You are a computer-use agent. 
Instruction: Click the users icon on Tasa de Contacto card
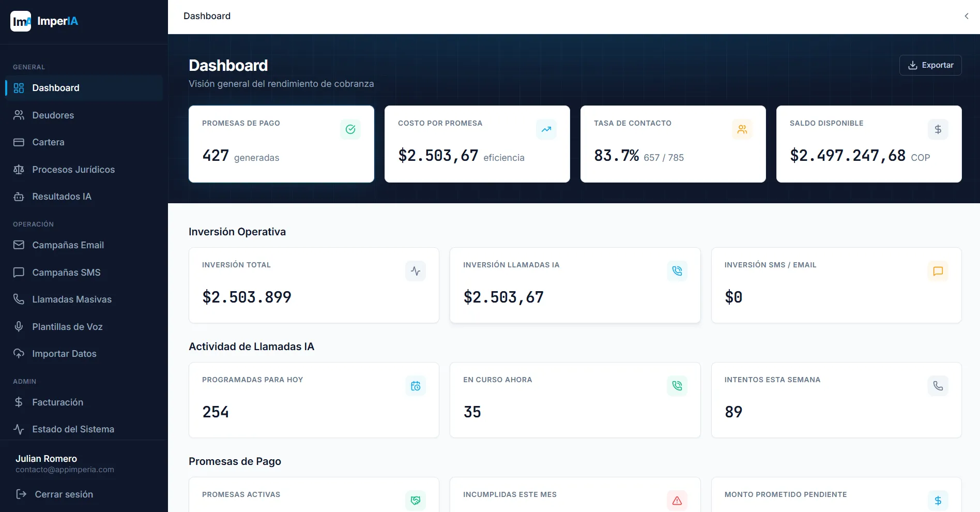point(742,129)
